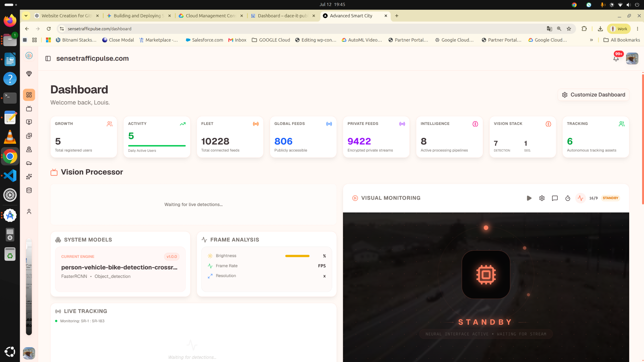Click the 16/9 aspect ratio control
Image resolution: width=644 pixels, height=362 pixels.
pyautogui.click(x=593, y=198)
